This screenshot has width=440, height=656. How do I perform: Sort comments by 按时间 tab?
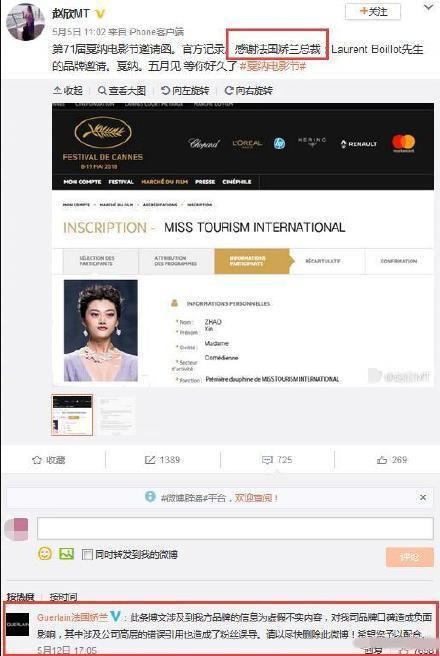coord(64,597)
